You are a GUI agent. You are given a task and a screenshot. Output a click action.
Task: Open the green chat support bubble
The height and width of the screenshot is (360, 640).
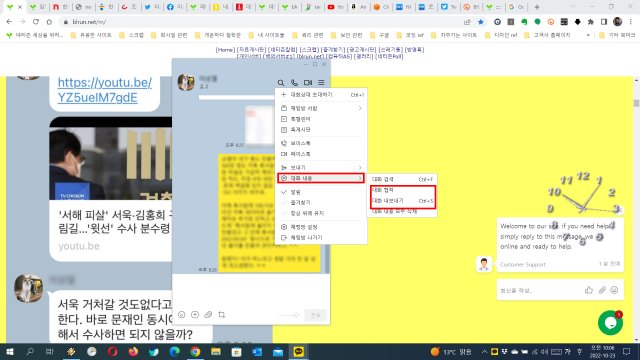pyautogui.click(x=610, y=322)
